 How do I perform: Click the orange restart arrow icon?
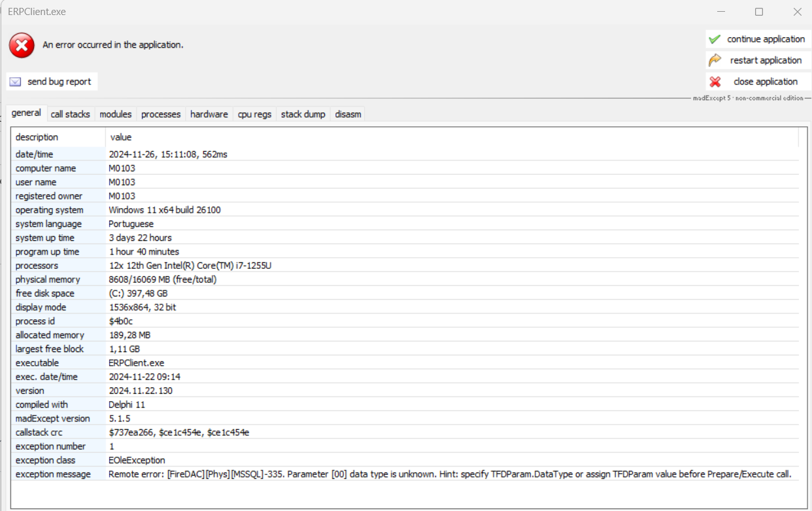point(715,60)
